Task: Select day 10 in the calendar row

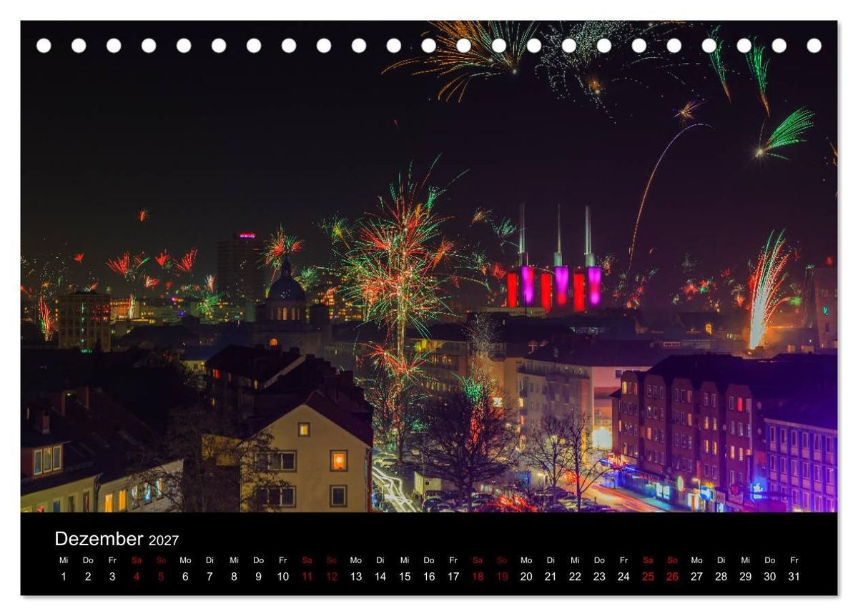Action: 283,577
